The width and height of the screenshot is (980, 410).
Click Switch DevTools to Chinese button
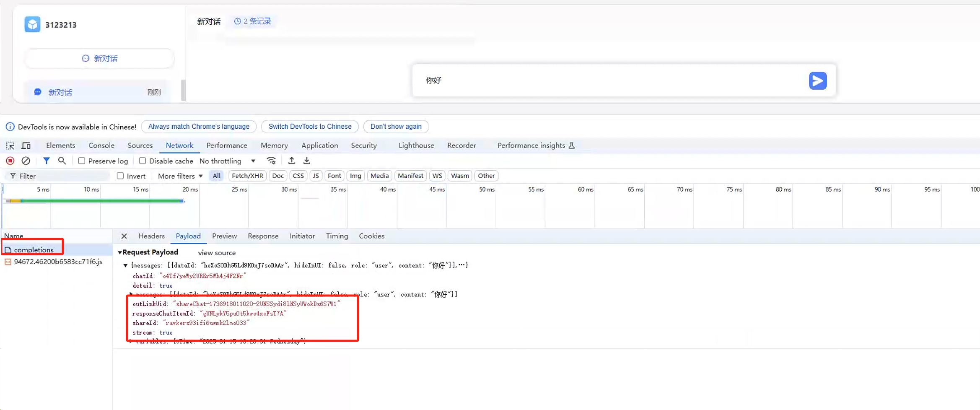point(310,127)
